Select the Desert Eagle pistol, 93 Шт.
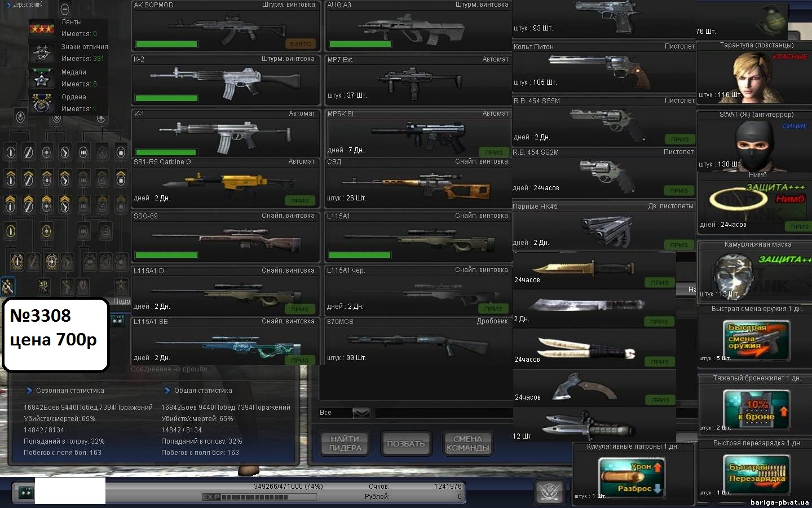812x508 pixels. coord(604,18)
